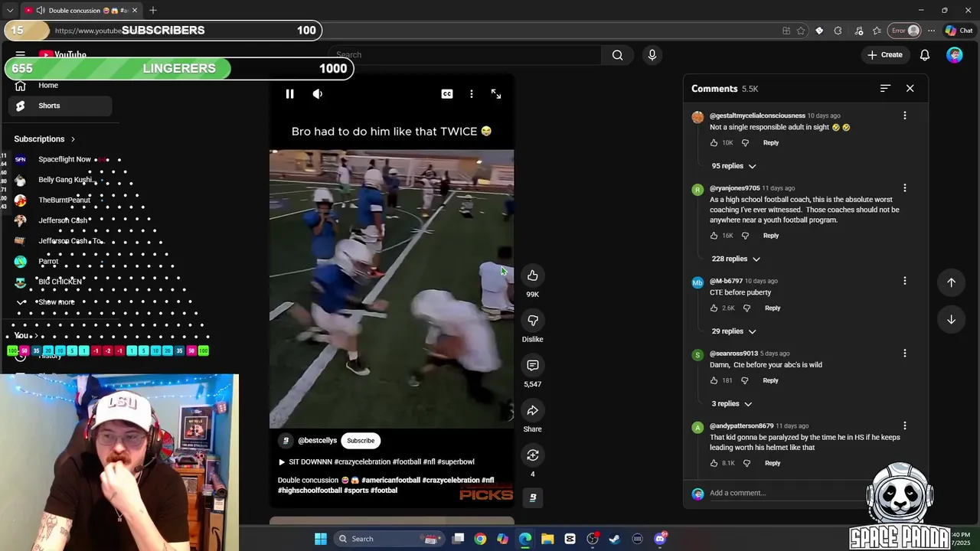Share this Short
Viewport: 980px width, 551px height.
tap(533, 411)
